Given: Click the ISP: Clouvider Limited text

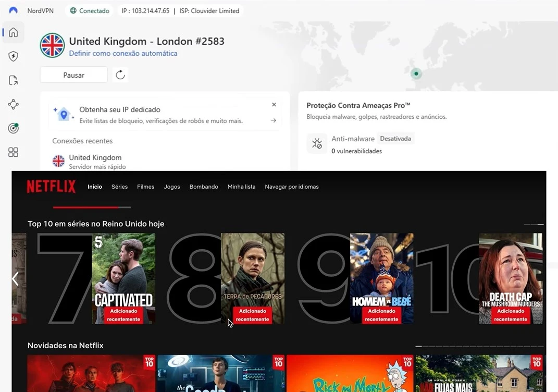Looking at the screenshot, I should tap(209, 10).
